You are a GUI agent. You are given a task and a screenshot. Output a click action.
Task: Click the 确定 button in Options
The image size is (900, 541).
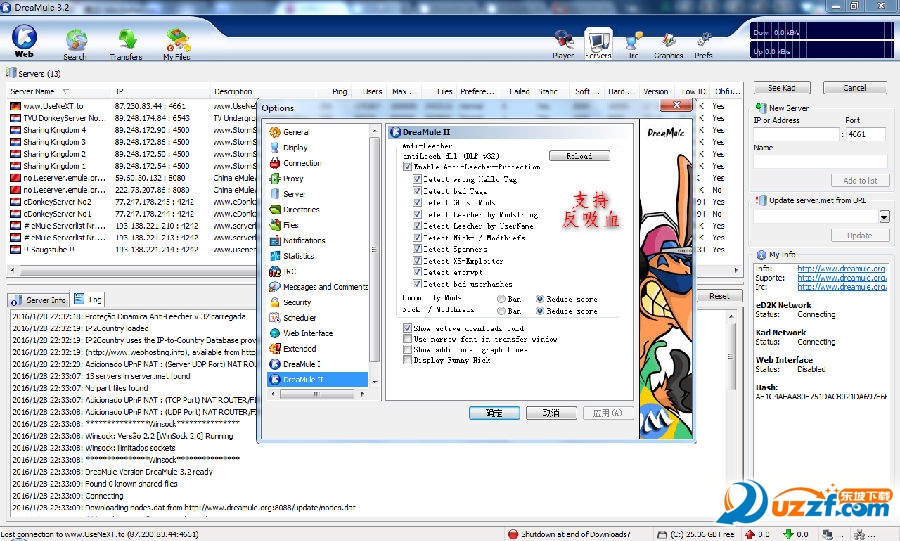click(494, 413)
